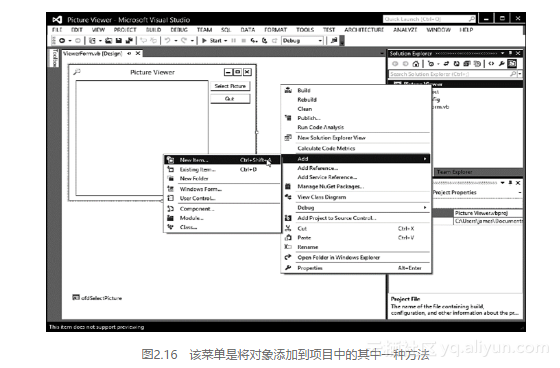The image size is (560, 368).
Task: Open the New Project dropdown arrow
Action: click(x=100, y=41)
